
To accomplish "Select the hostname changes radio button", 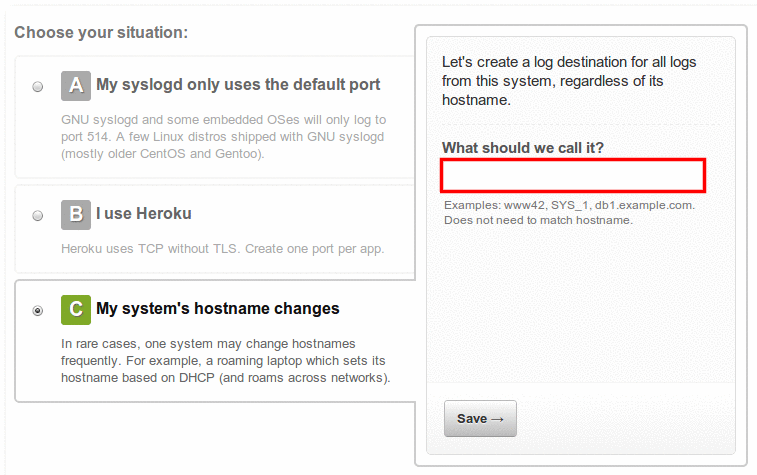I will click(38, 310).
